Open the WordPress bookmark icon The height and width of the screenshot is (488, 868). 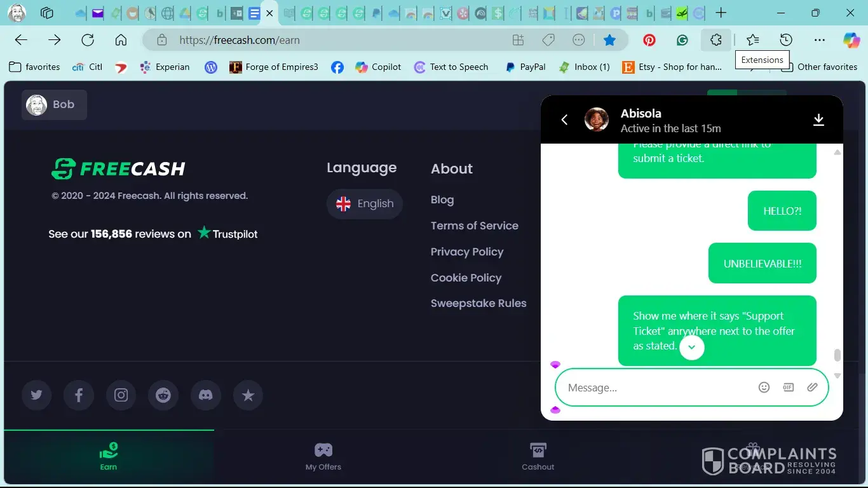click(x=211, y=67)
